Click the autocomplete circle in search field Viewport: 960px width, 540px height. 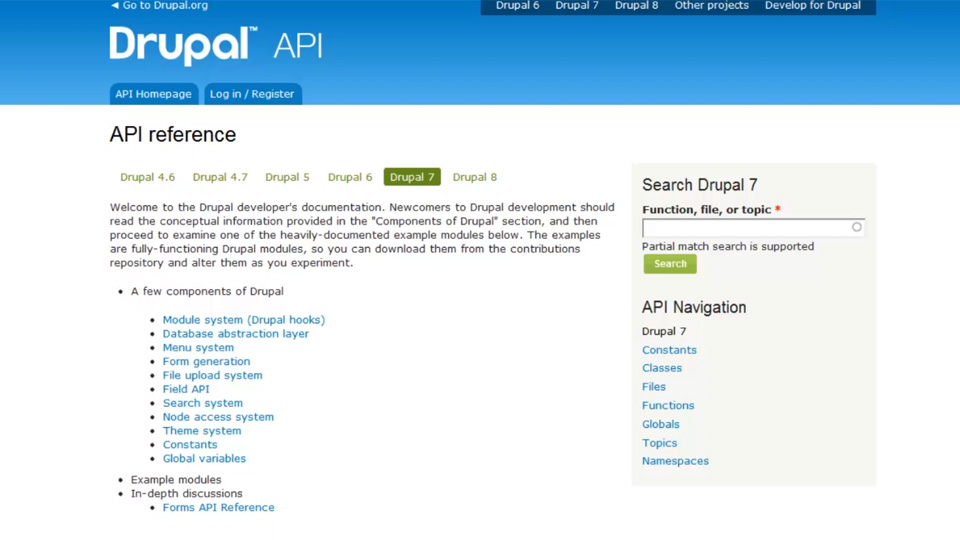[x=857, y=227]
